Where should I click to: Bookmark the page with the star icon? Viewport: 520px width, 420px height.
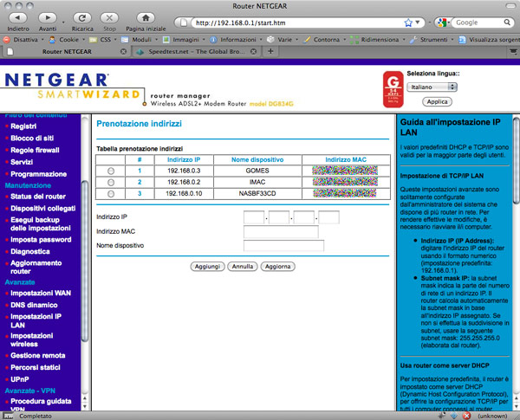[x=408, y=23]
